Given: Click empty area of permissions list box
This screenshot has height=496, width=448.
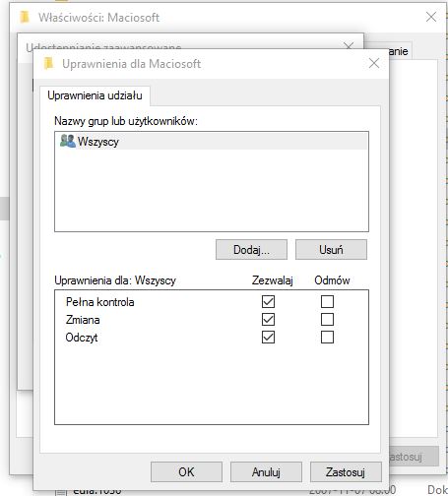Looking at the screenshot, I should pos(212,384).
